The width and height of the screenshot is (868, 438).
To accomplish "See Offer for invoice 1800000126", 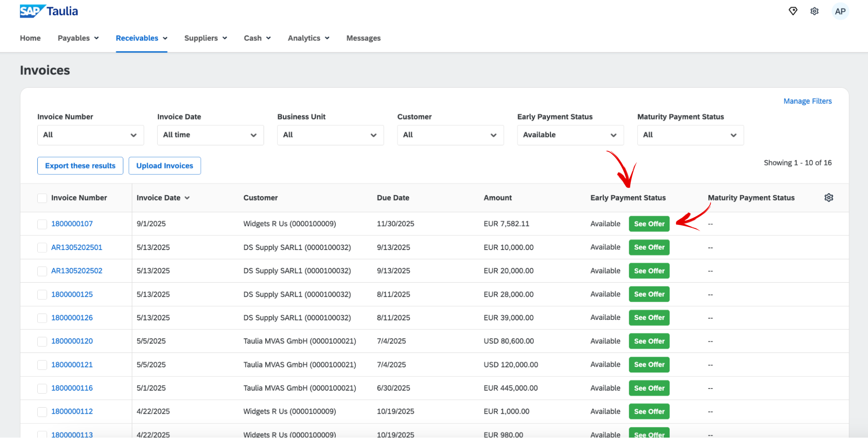I will point(649,318).
